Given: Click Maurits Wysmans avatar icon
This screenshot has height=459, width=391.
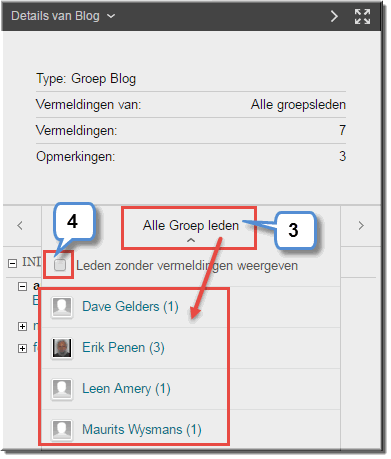Looking at the screenshot, I should click(62, 429).
